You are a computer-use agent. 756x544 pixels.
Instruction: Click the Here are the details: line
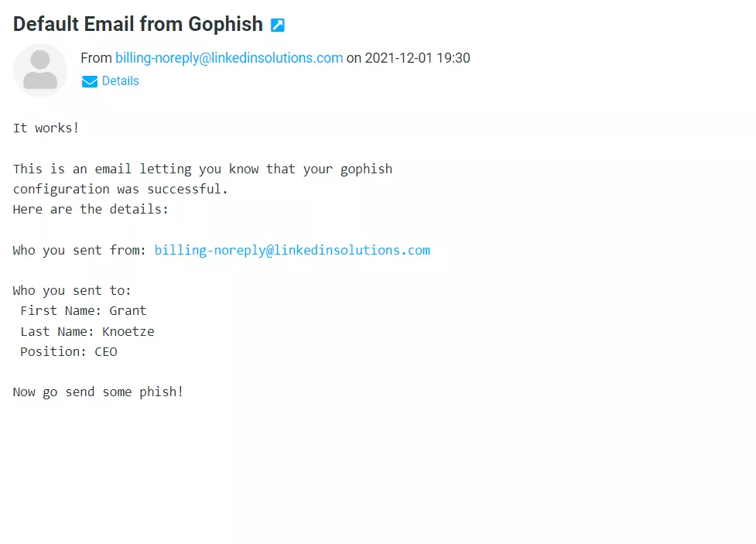click(x=91, y=209)
